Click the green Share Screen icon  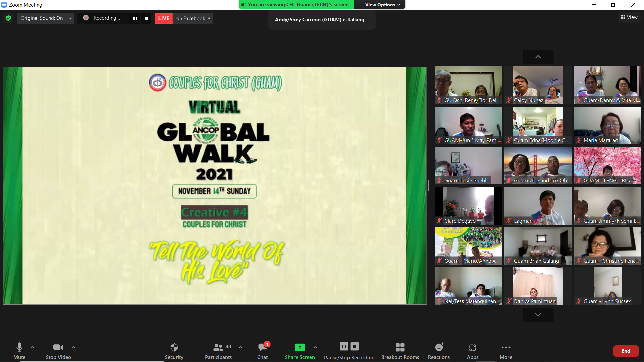tap(300, 347)
